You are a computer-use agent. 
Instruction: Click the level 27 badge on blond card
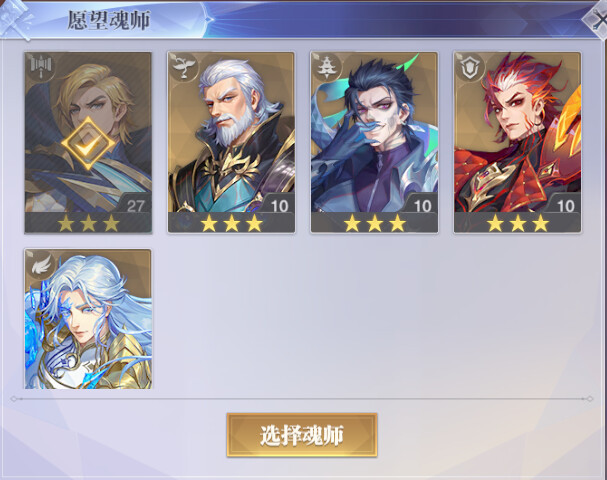pyautogui.click(x=135, y=206)
